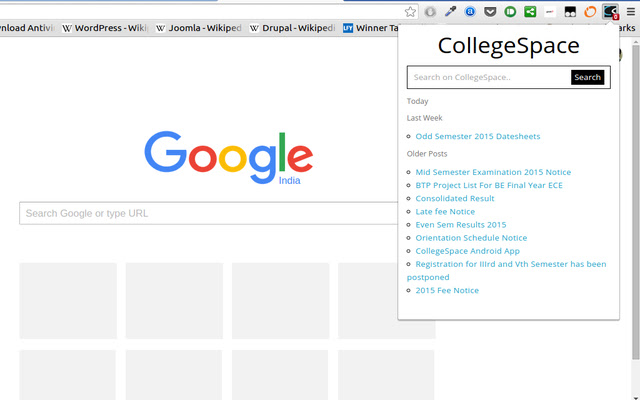
Task: Click the green share extension icon
Action: pyautogui.click(x=530, y=12)
